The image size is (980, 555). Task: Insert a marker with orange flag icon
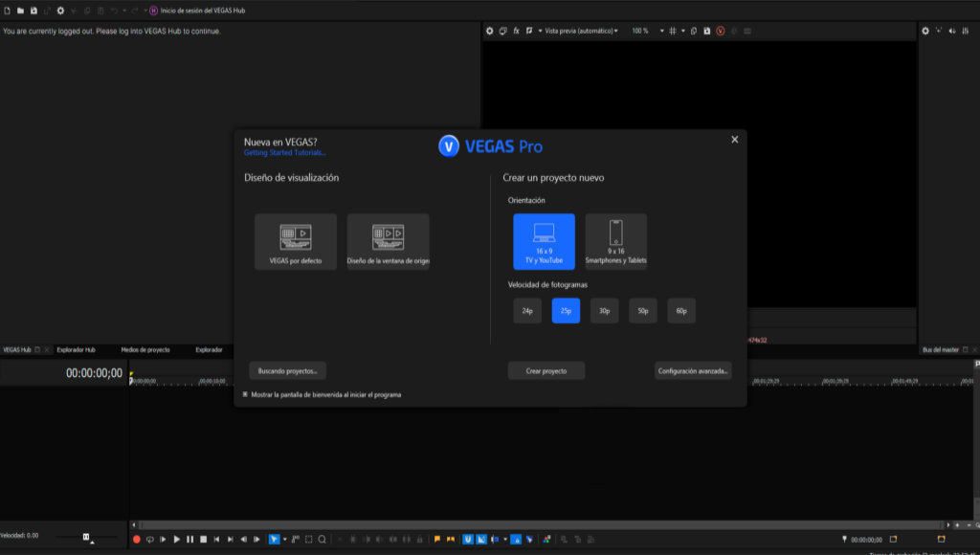436,540
